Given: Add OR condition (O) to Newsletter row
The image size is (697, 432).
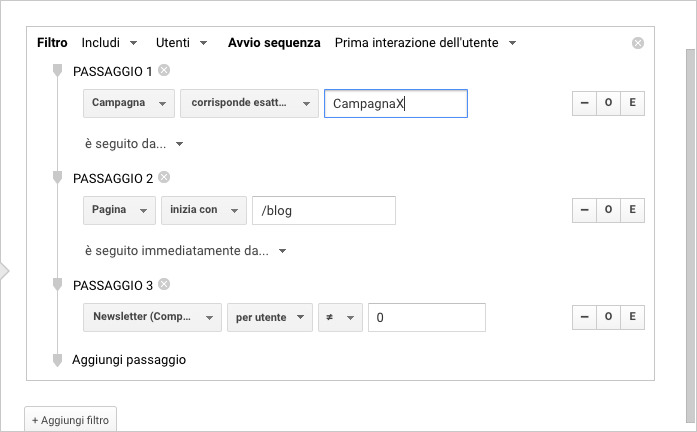Looking at the screenshot, I should (608, 318).
